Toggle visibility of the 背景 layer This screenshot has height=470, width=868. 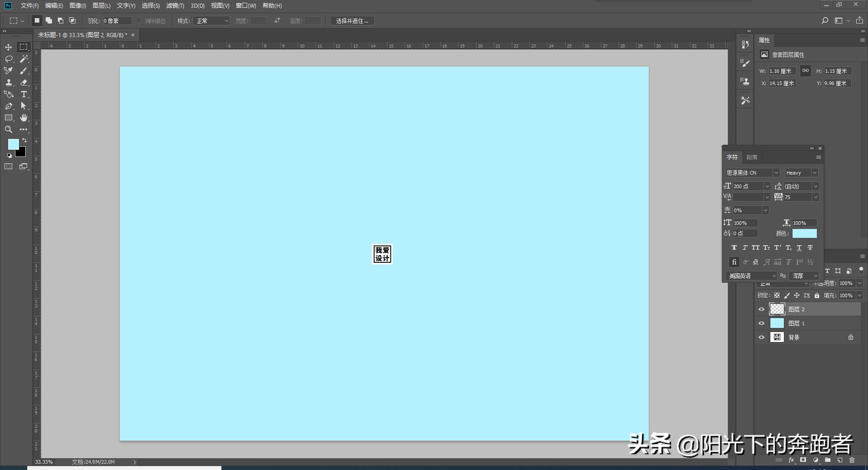coord(761,337)
